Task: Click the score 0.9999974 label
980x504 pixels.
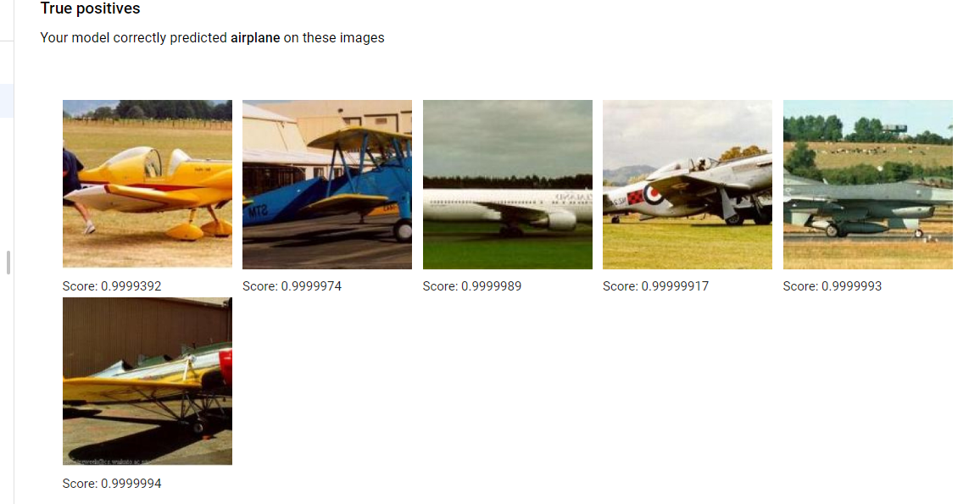Action: (292, 286)
